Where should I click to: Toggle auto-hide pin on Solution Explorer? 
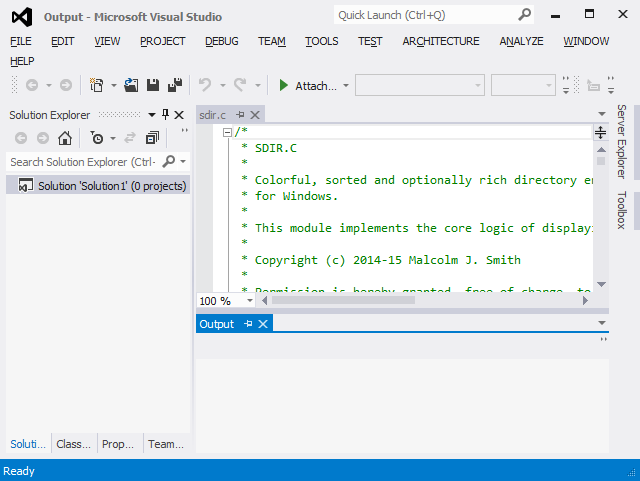tap(165, 114)
